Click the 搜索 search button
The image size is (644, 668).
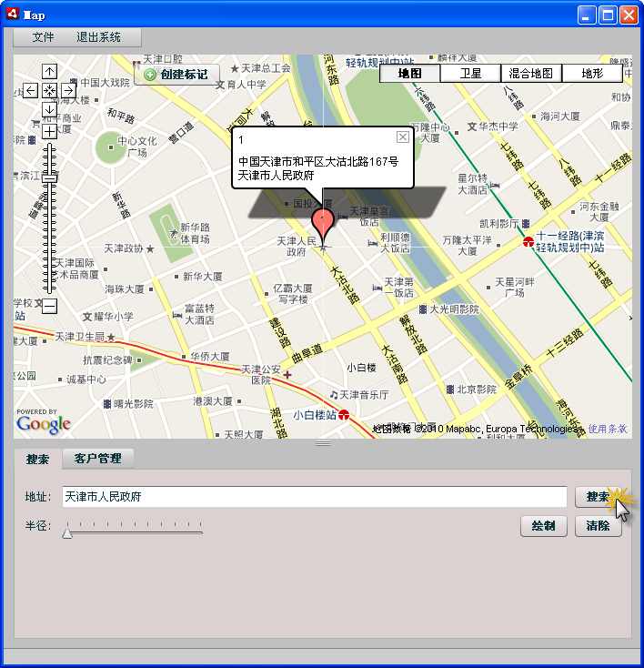(598, 497)
